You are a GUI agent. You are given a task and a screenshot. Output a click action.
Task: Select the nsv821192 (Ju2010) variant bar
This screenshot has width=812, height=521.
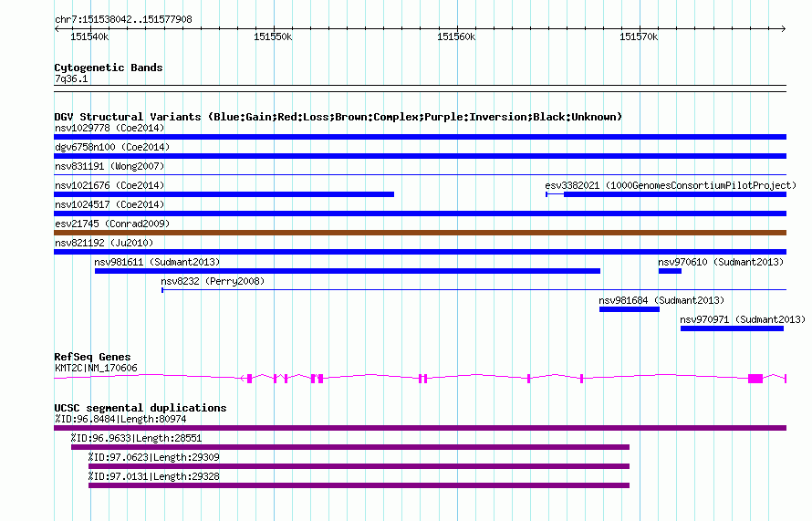pyautogui.click(x=420, y=252)
